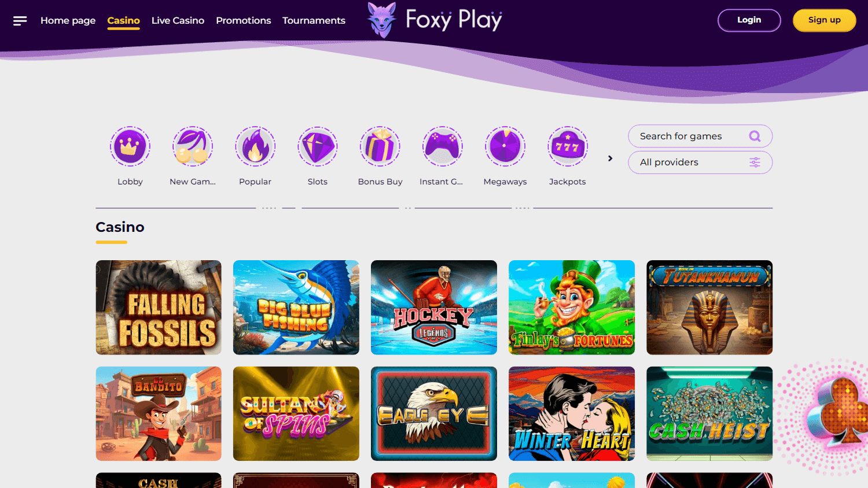
Task: Open the Falling Fossils game thumbnail
Action: point(159,308)
